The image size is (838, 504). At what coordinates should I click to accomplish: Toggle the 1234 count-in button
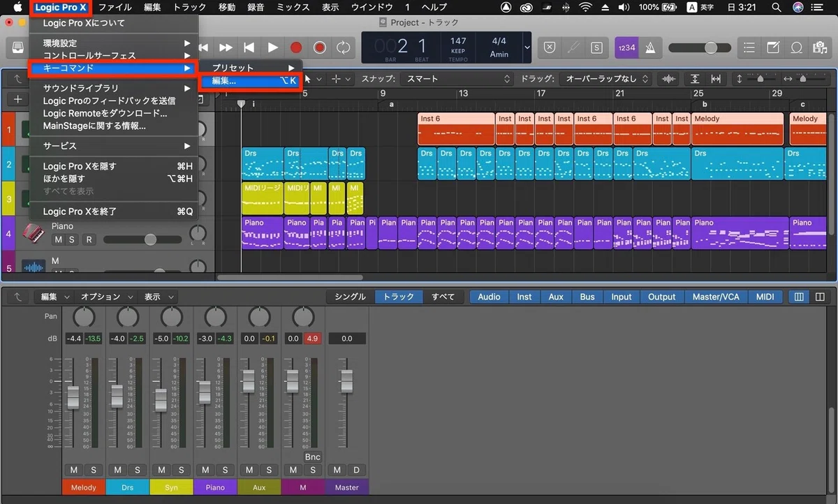point(626,47)
